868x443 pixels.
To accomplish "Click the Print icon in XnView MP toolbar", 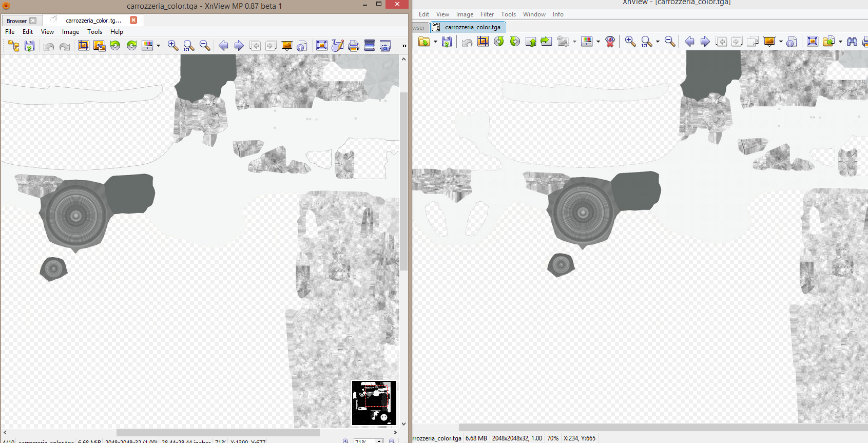I will [x=353, y=46].
